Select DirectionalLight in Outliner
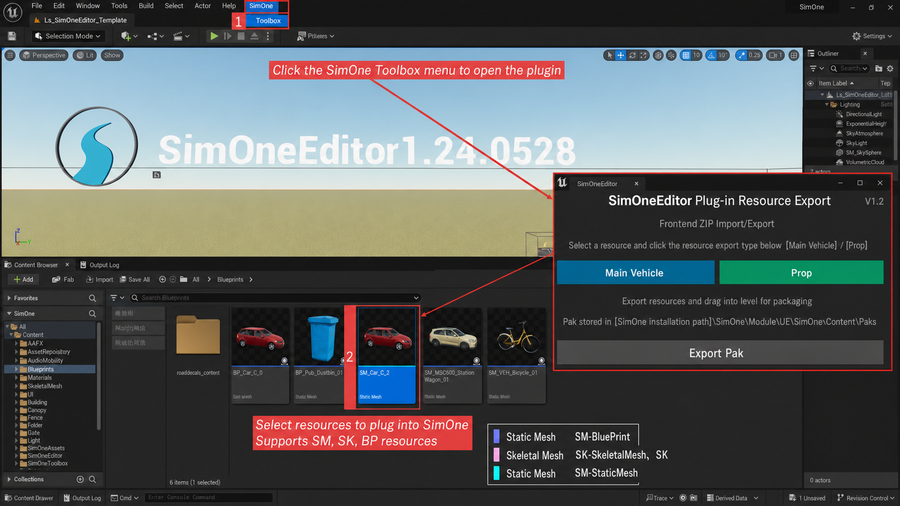900x506 pixels. tap(863, 114)
